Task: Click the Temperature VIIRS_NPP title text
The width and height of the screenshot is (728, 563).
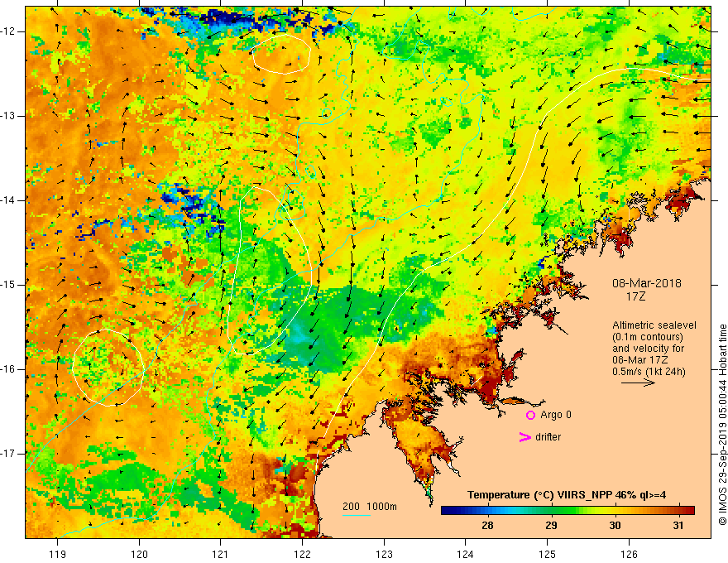Action: (x=567, y=495)
